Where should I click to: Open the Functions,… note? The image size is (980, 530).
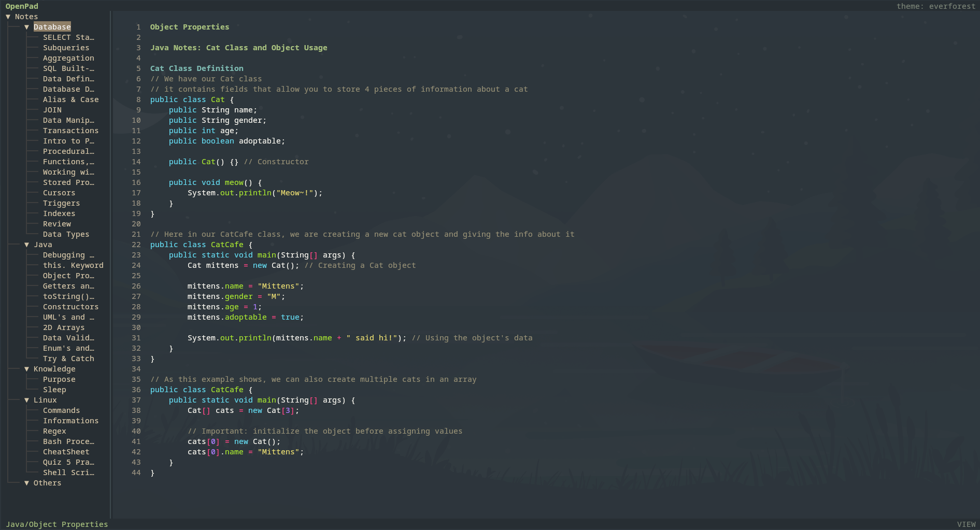[x=68, y=162]
